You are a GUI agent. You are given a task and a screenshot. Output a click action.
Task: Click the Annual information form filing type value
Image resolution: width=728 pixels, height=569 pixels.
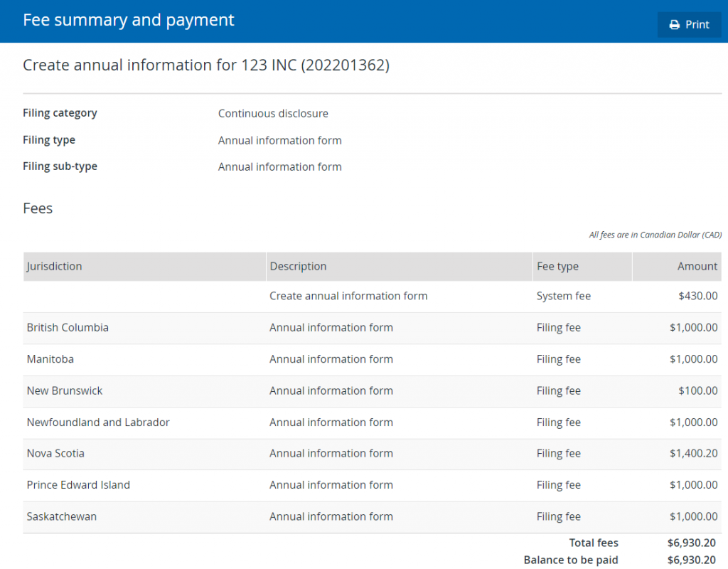[x=279, y=140]
